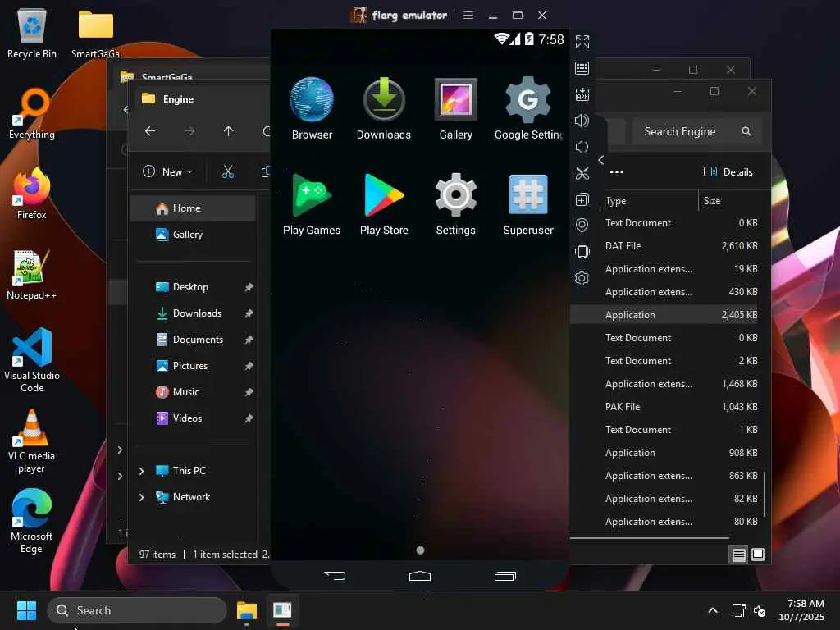Open Documents quick access folder
Image resolution: width=840 pixels, height=630 pixels.
coord(193,339)
